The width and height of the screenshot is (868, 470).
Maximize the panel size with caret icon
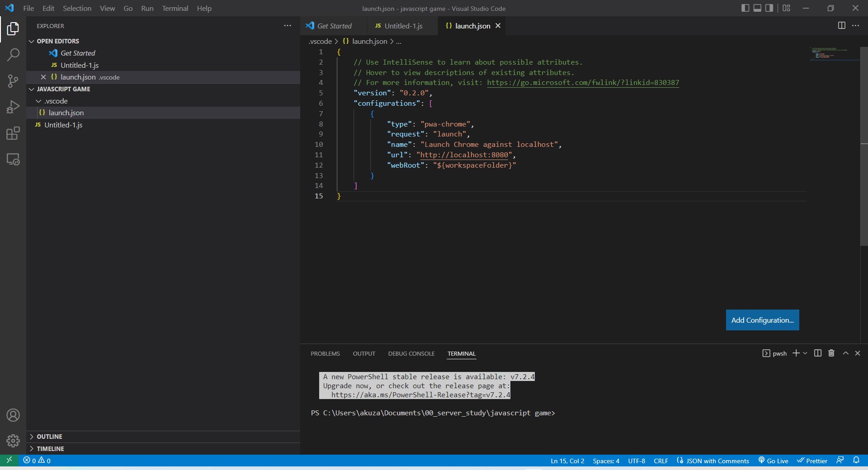(845, 353)
